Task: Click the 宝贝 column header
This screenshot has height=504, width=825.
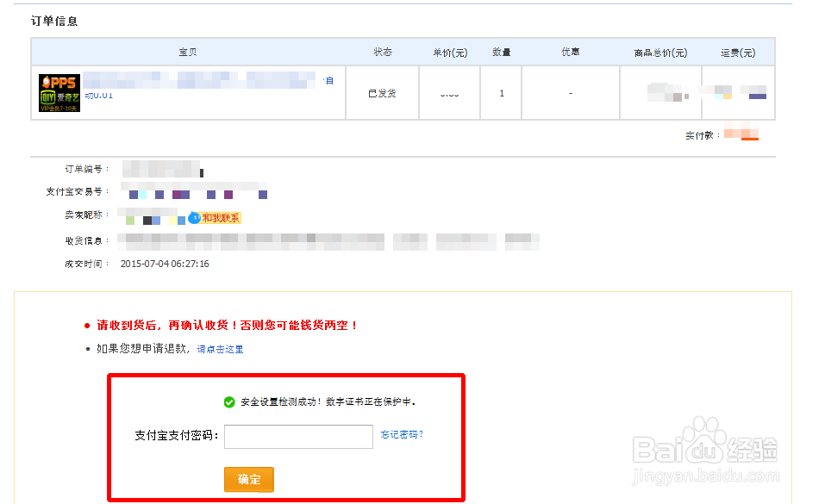Action: [189, 52]
